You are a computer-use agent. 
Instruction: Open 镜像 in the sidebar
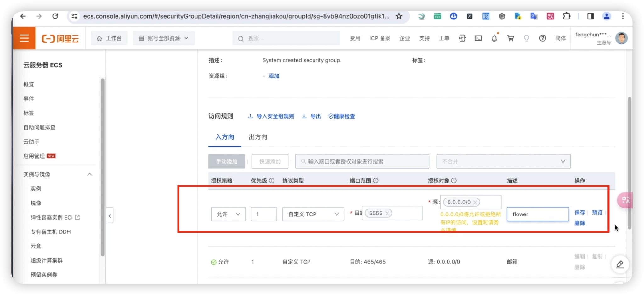tap(36, 203)
